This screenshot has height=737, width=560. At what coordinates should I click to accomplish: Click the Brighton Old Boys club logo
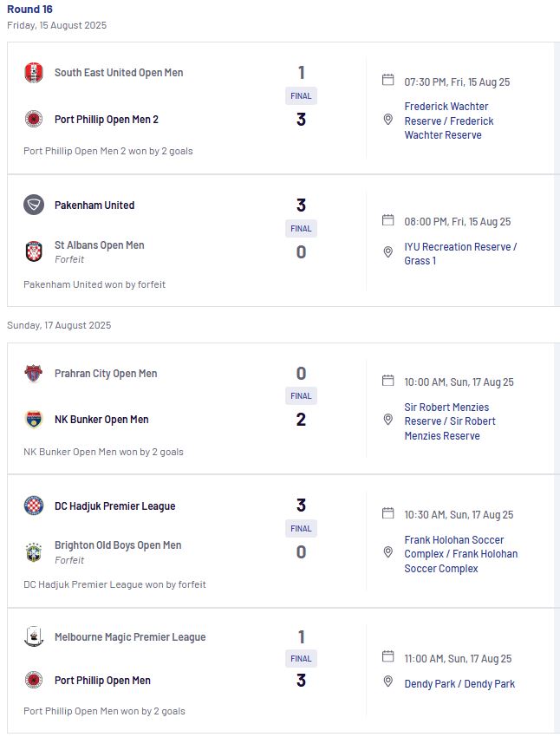(x=33, y=551)
